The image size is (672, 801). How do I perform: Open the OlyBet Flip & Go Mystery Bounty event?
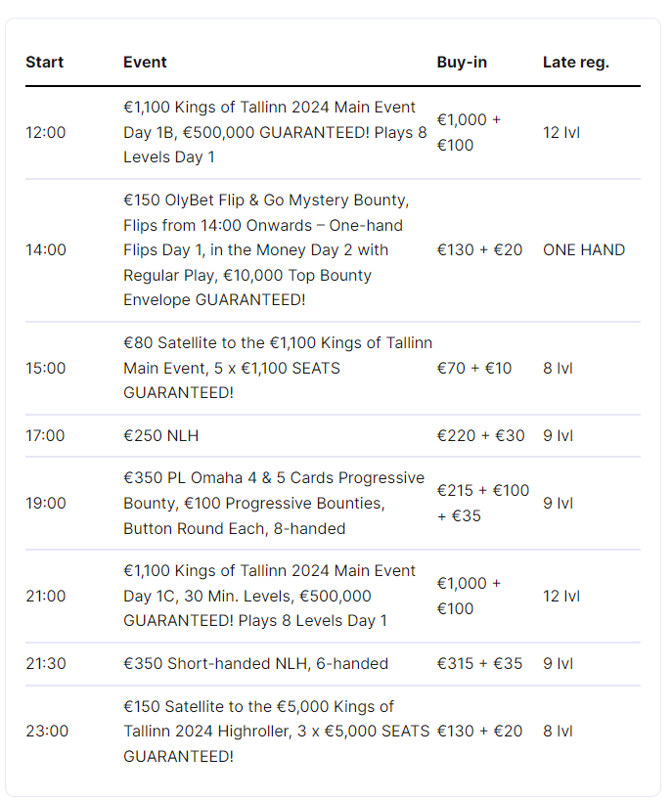[x=266, y=249]
